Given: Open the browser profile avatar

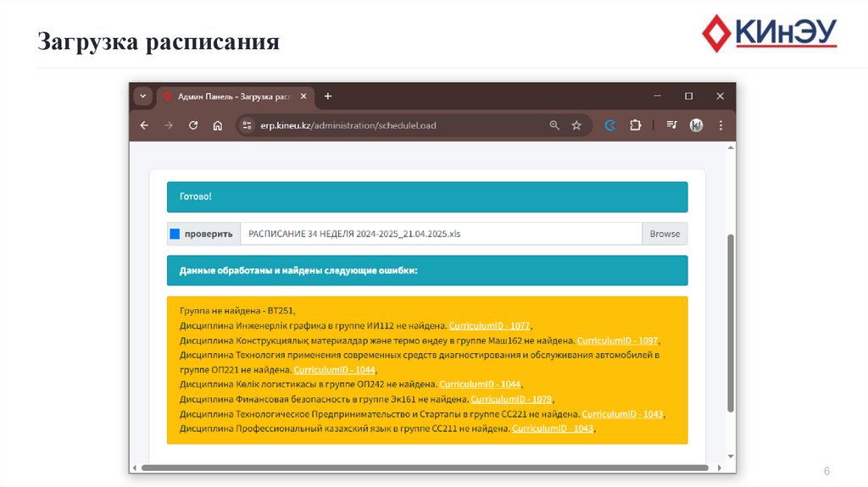Looking at the screenshot, I should coord(697,125).
